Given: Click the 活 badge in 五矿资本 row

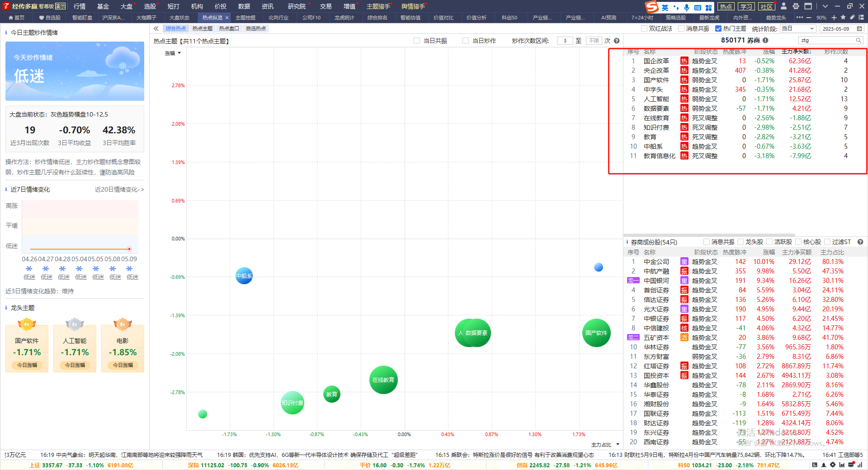Looking at the screenshot, I should [x=684, y=337].
